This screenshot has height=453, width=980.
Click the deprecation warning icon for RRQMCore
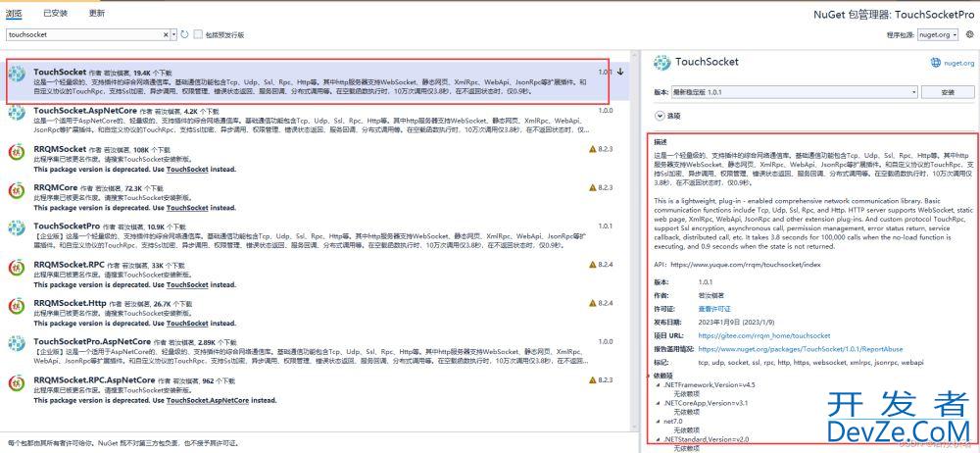593,187
